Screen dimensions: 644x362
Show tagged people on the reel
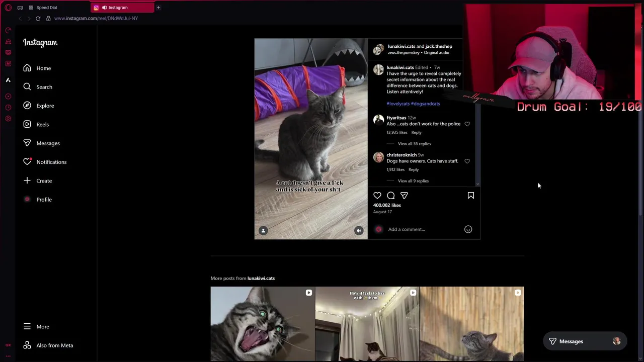coord(263,231)
